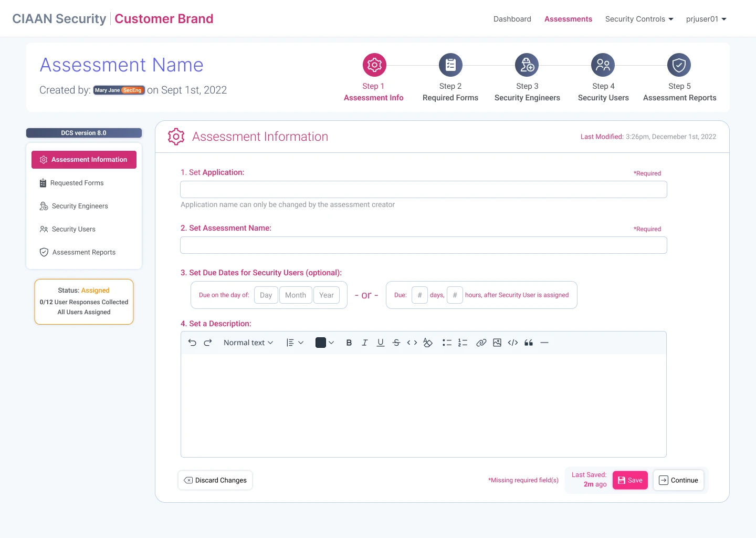Click the undo icon in the description editor

[192, 343]
